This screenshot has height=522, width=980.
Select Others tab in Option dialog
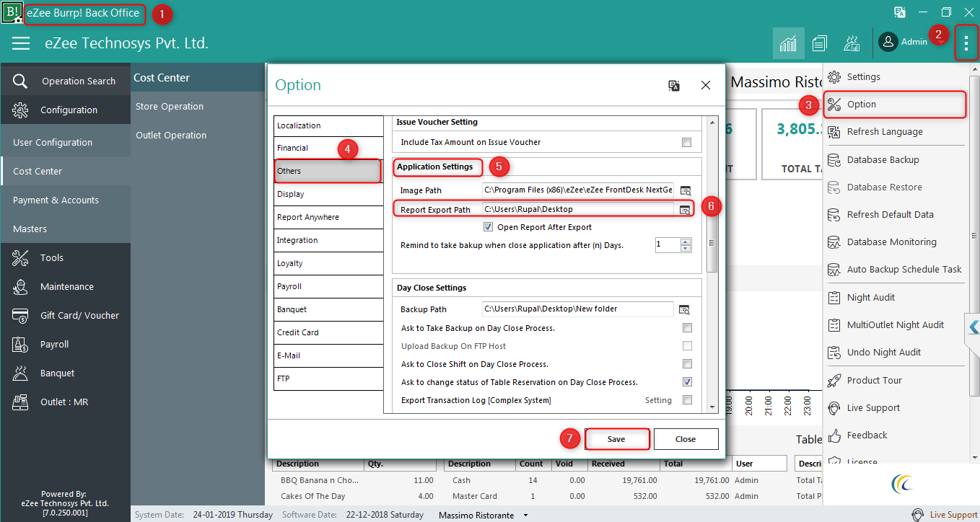pos(328,171)
